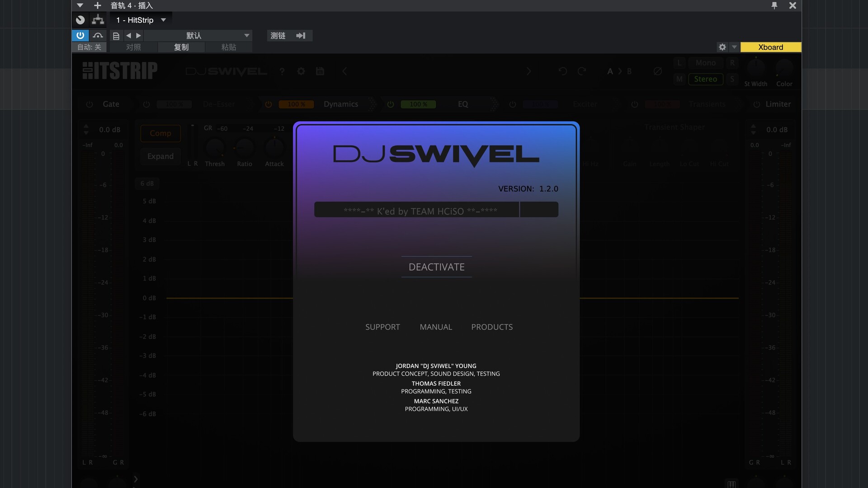Open the preset file document icon
This screenshot has width=868, height=488.
116,36
